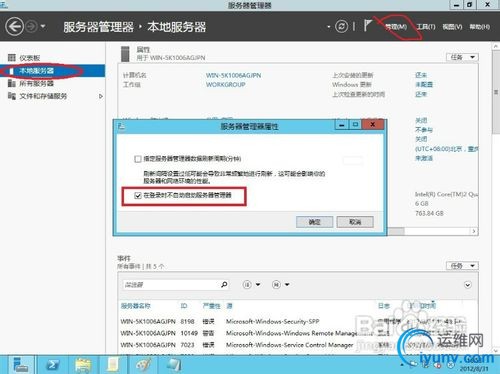This screenshot has height=374, width=500.
Task: Open the notifications flag icon
Action: click(x=368, y=25)
